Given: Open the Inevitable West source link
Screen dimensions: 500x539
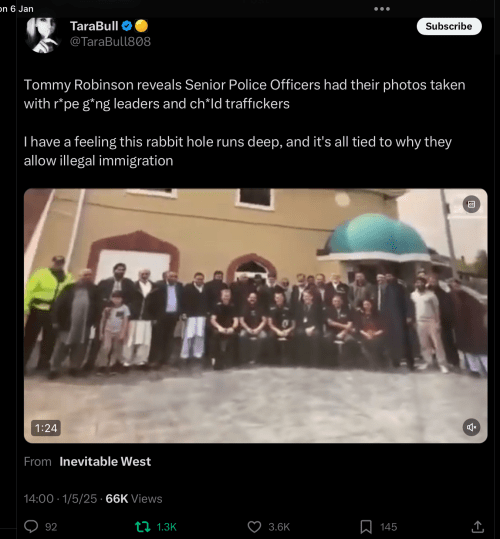Looking at the screenshot, I should click(x=105, y=461).
